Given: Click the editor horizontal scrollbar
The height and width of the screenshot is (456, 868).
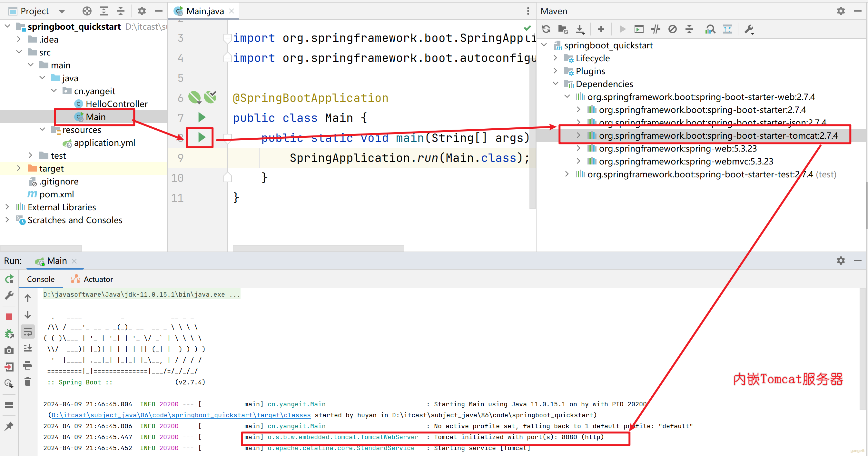Looking at the screenshot, I should pyautogui.click(x=319, y=248).
